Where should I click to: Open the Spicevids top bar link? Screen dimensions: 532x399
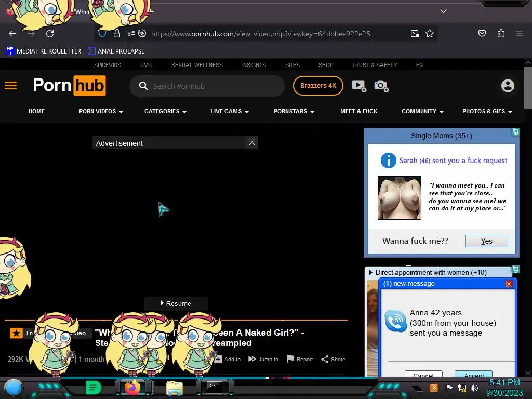(x=107, y=65)
